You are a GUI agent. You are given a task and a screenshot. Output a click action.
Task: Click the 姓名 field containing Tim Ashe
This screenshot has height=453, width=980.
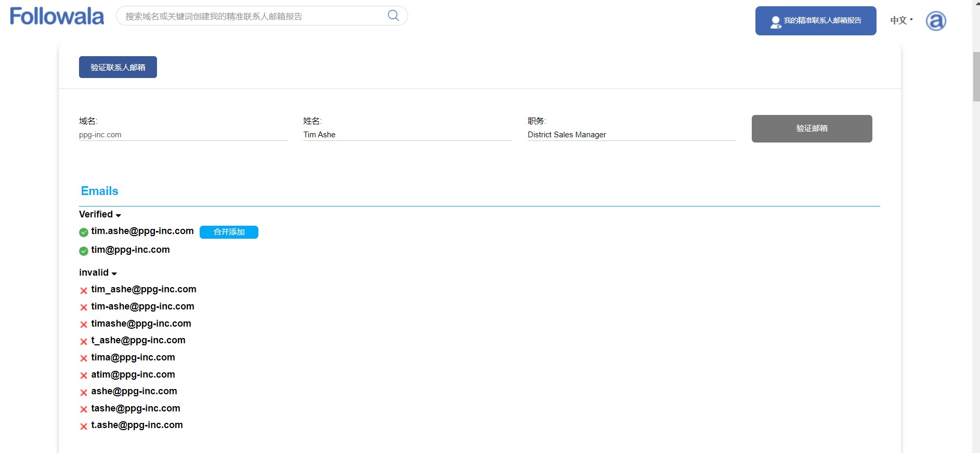[x=408, y=135]
